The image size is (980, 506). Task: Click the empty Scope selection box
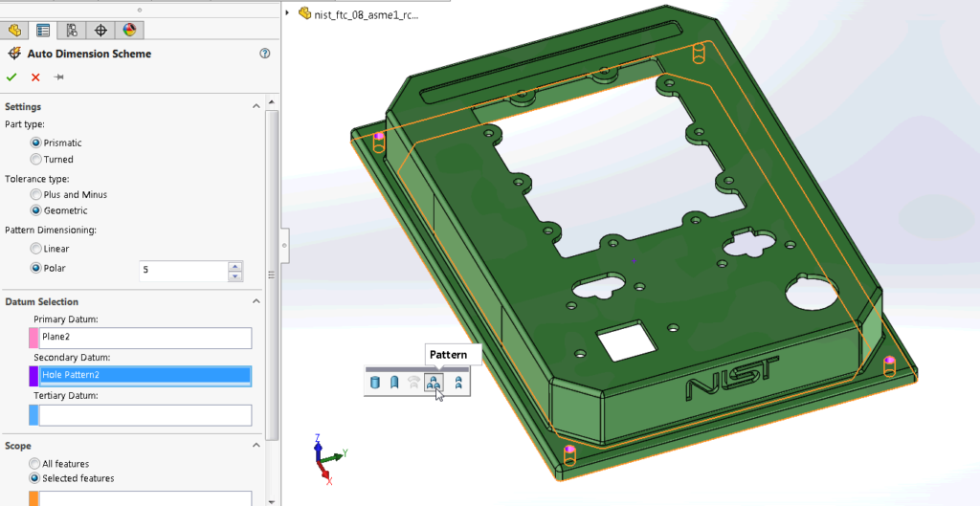(x=145, y=498)
